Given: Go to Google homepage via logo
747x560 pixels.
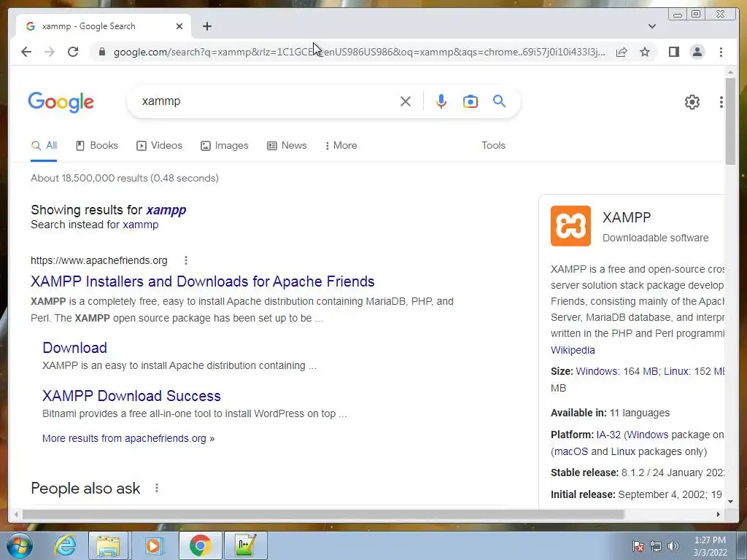Looking at the screenshot, I should point(61,102).
